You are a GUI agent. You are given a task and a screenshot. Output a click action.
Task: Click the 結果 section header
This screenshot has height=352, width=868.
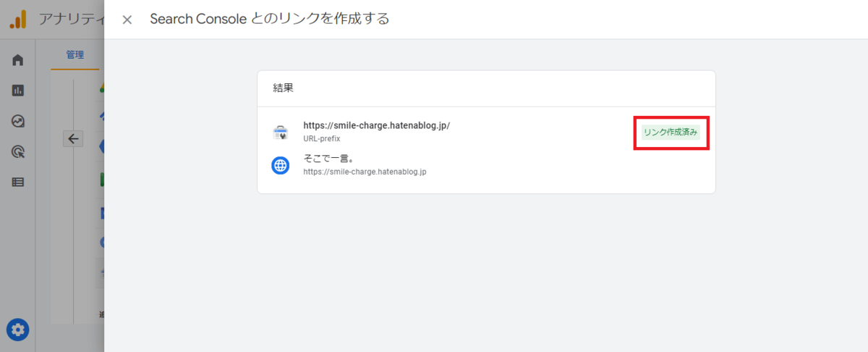tap(283, 88)
